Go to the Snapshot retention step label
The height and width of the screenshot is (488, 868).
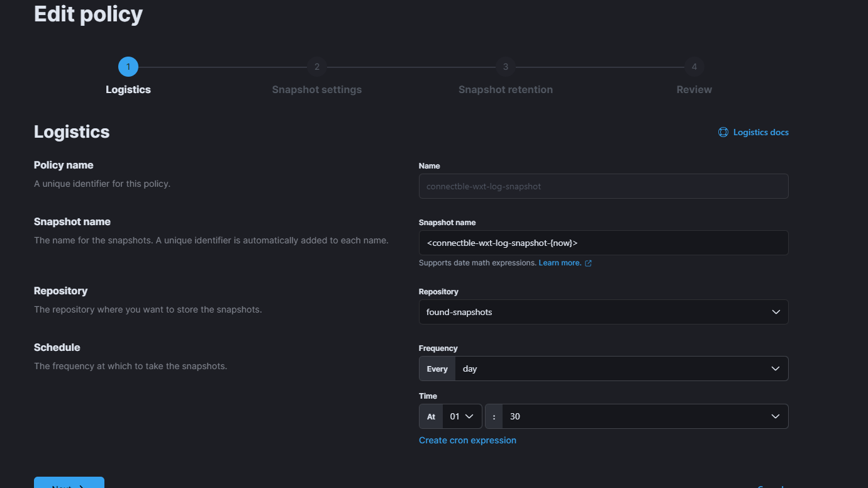click(506, 89)
